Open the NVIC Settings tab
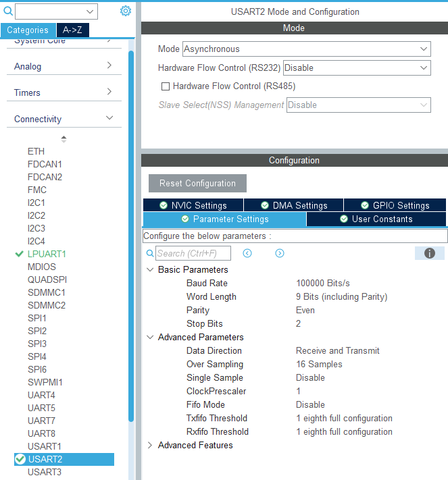448x480 pixels. 193,205
